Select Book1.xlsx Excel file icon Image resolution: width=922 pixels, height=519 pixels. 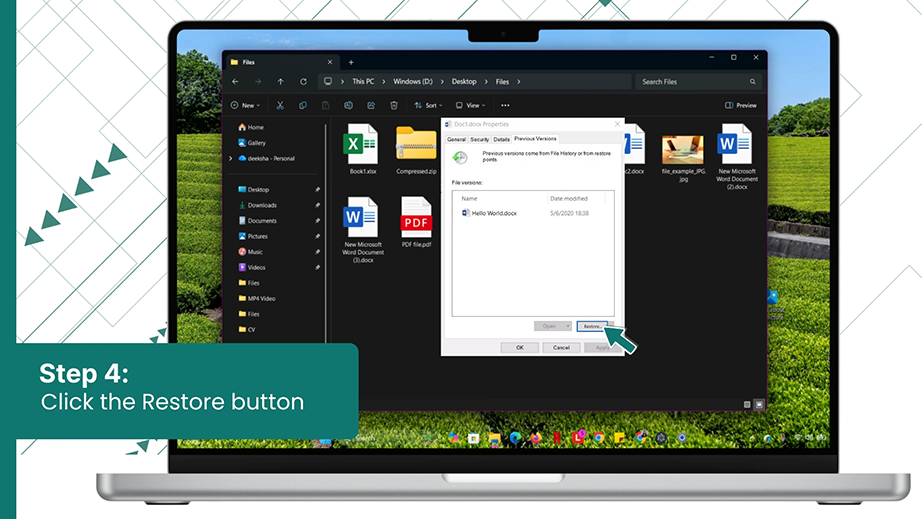(360, 144)
